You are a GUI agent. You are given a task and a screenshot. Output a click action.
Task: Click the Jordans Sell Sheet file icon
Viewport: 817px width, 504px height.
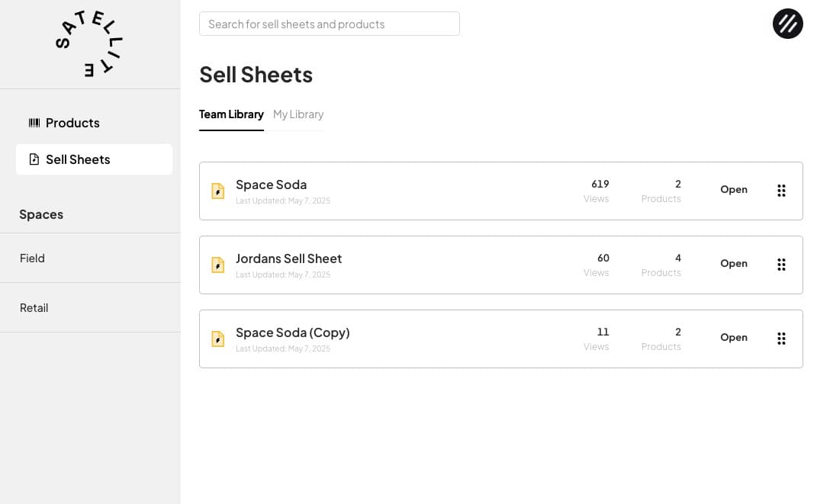[218, 265]
